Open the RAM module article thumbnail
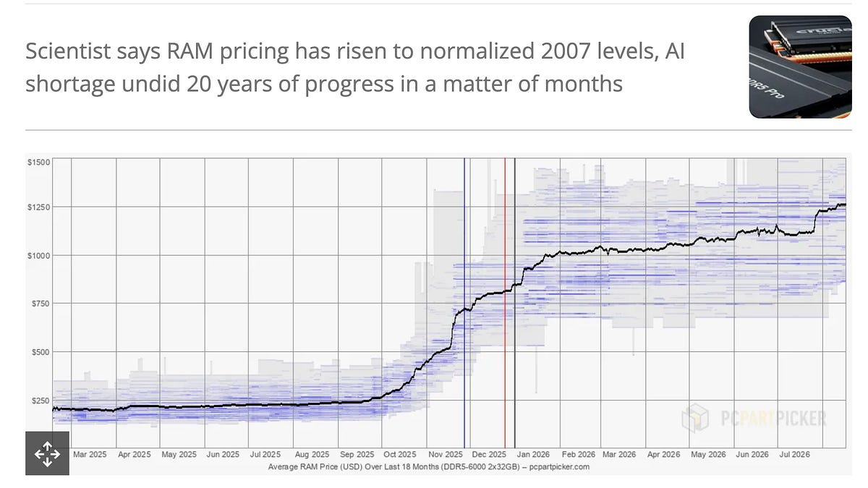Screen dimensions: 868x488 point(801,67)
